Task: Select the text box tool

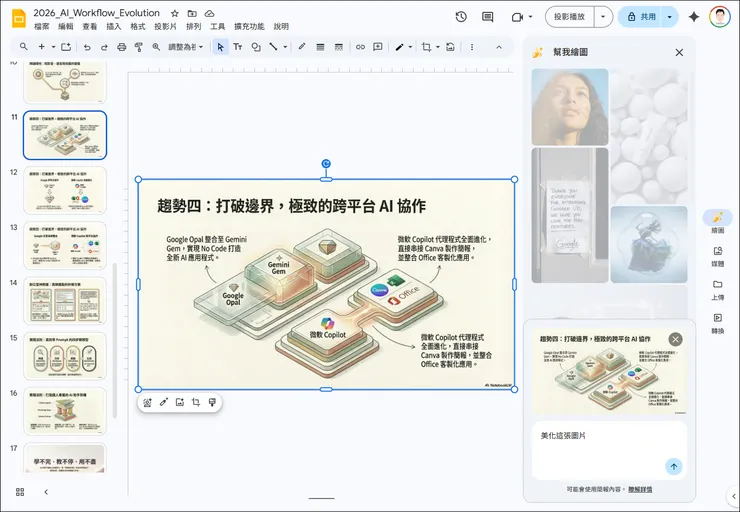Action: [x=238, y=47]
